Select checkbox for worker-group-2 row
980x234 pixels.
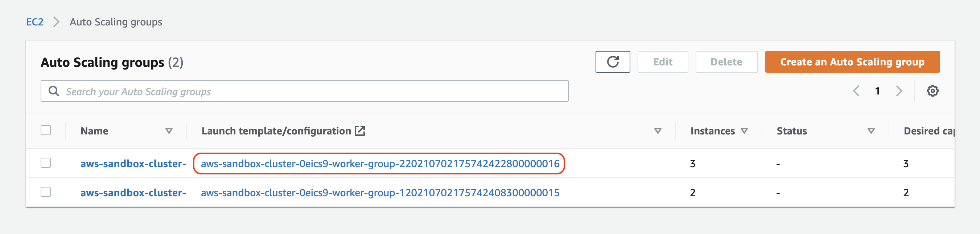[46, 163]
